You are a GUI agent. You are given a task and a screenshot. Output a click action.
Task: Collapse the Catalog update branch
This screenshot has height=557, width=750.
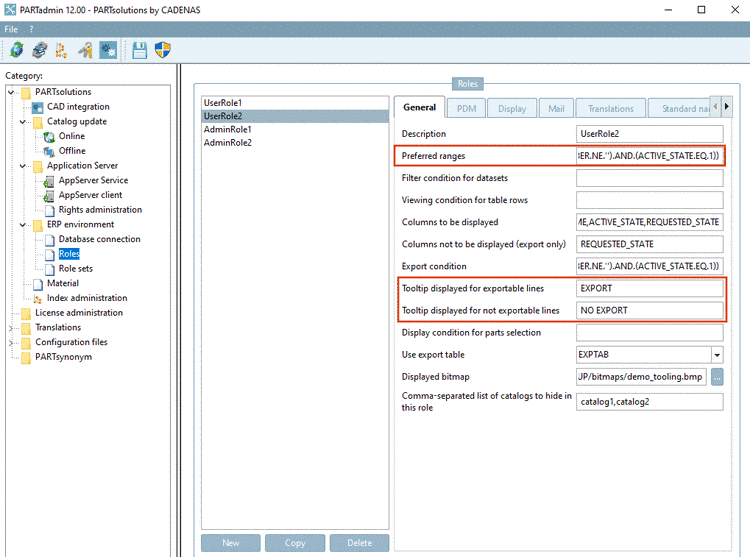22,122
